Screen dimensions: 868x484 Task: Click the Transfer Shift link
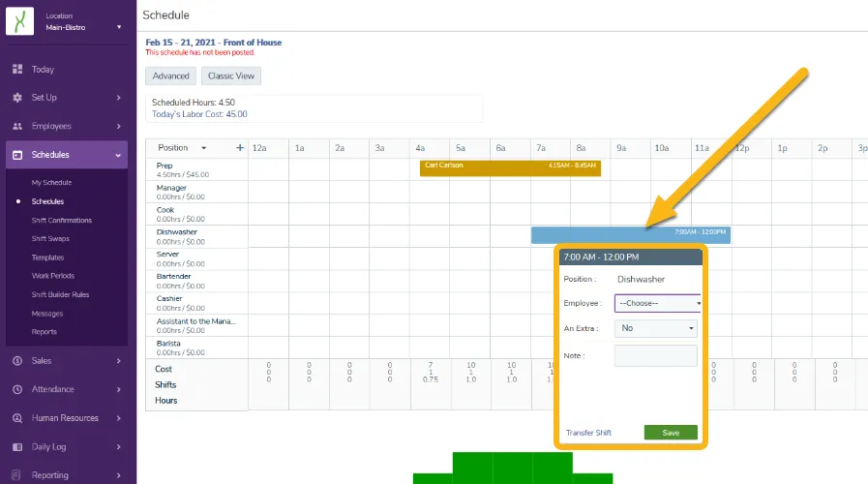point(588,433)
